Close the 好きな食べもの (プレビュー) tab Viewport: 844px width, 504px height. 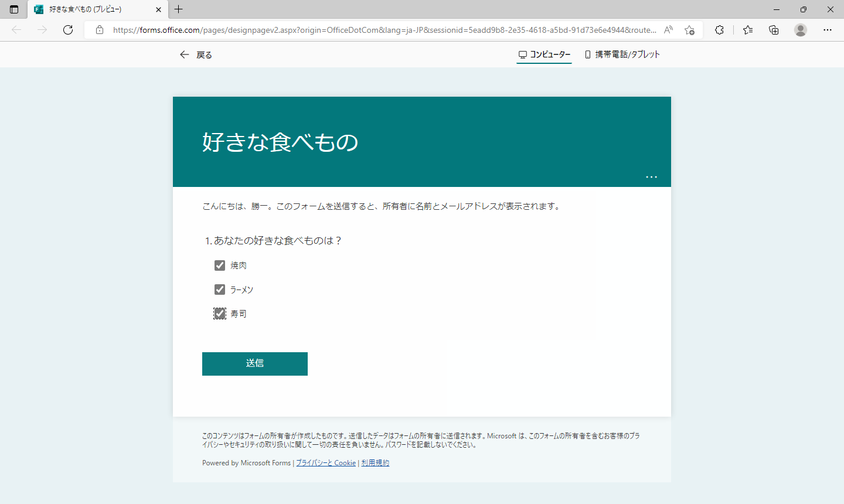[x=158, y=9]
